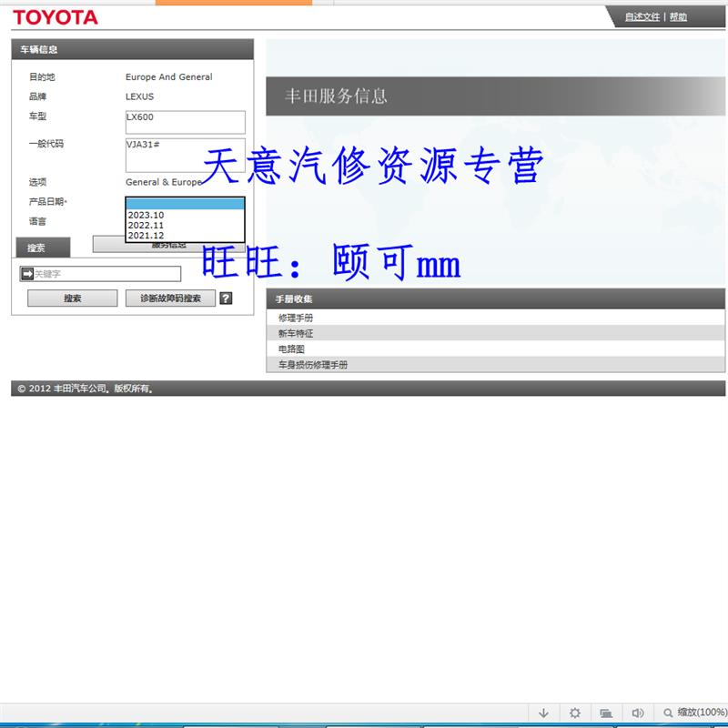728x728 pixels.
Task: Click the 产品日期 label
Action: pyautogui.click(x=48, y=201)
